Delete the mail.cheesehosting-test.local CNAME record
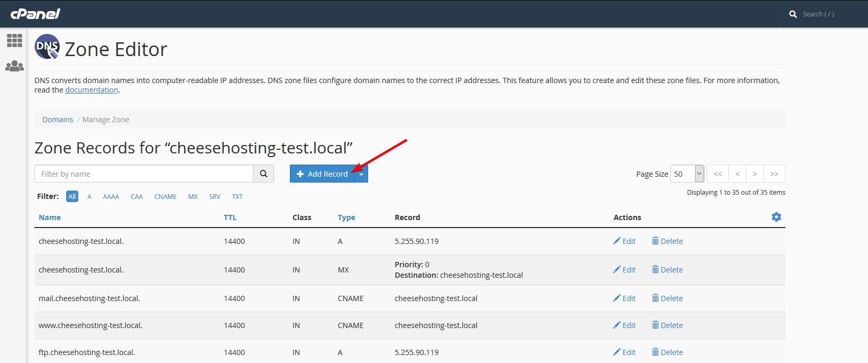The width and height of the screenshot is (868, 363). coord(667,298)
